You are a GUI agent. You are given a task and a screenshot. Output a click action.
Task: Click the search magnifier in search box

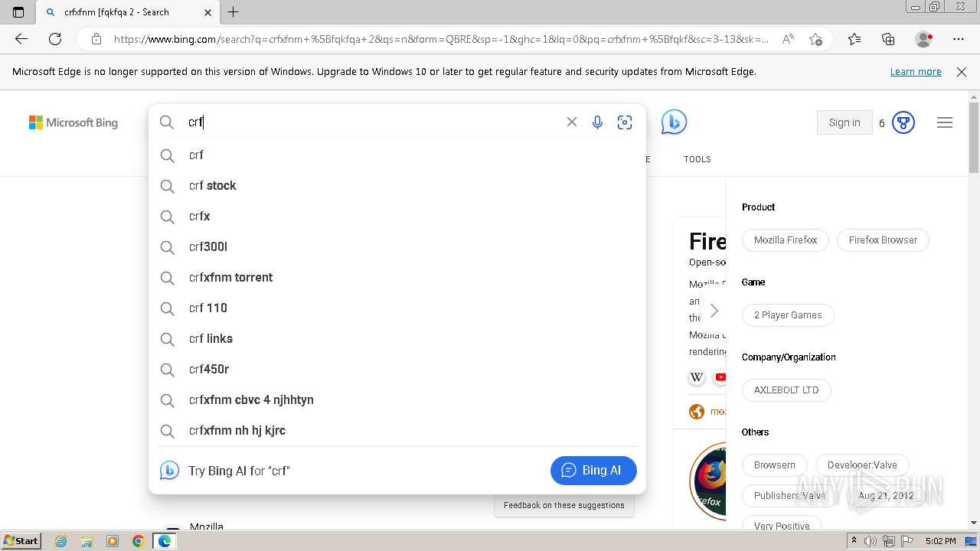pos(167,122)
